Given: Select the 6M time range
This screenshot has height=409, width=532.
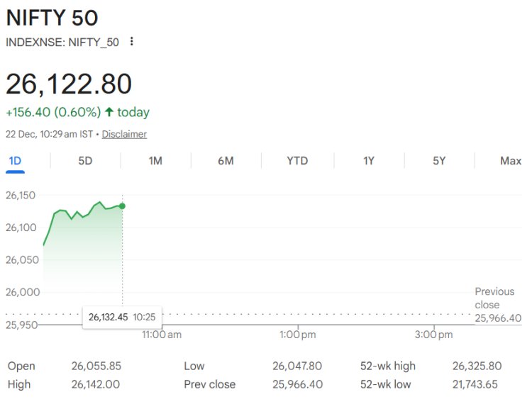Looking at the screenshot, I should click(226, 161).
